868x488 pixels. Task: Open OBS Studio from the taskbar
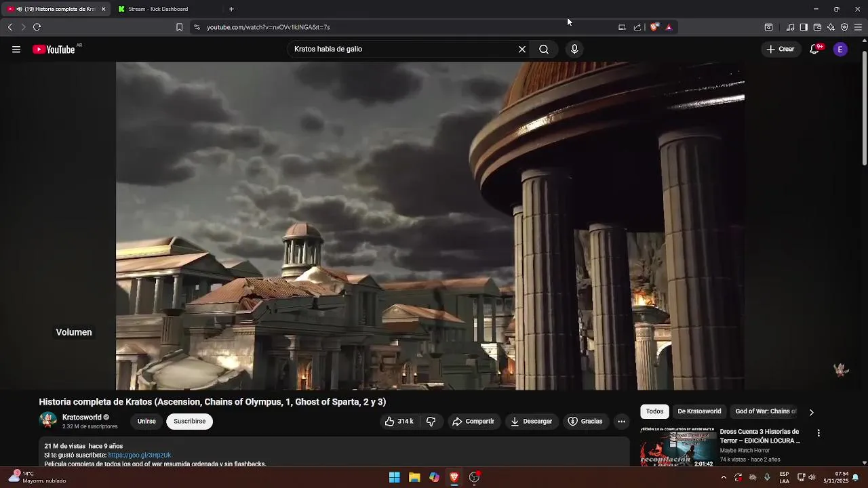(x=474, y=477)
